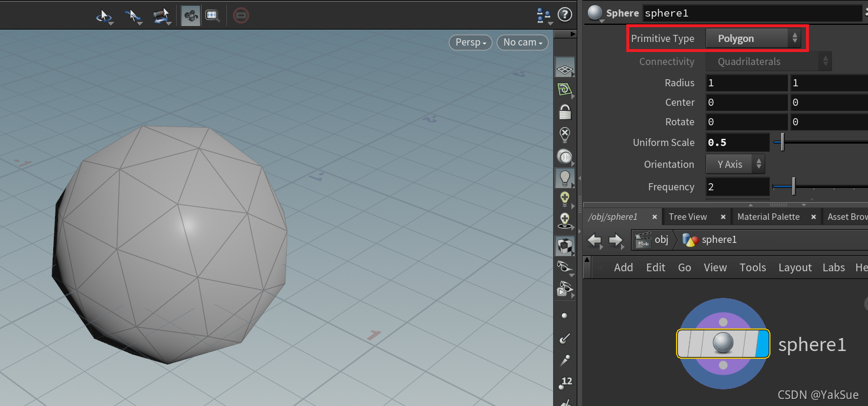Select the sphere1 node in network
Viewport: 868px width, 406px height.
tap(723, 343)
